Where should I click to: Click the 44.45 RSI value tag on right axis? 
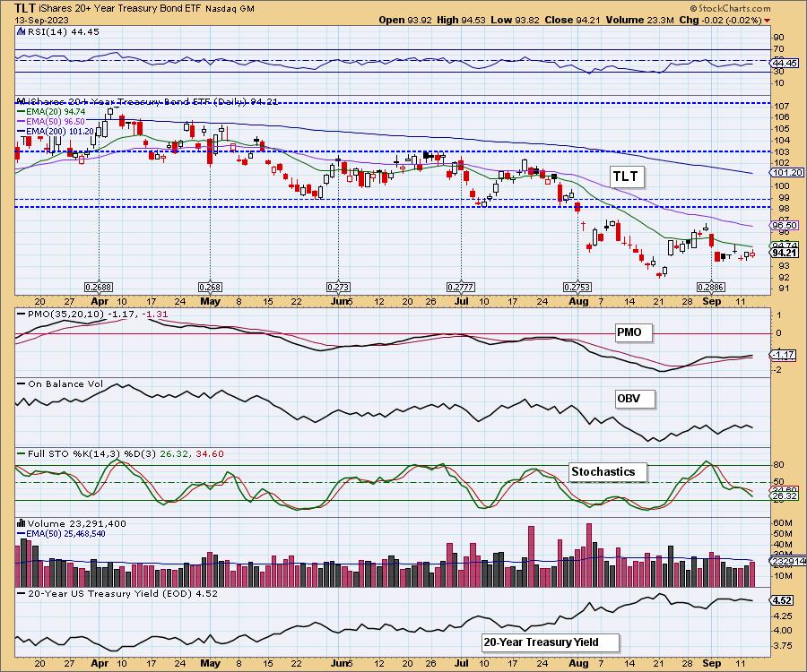(x=785, y=64)
